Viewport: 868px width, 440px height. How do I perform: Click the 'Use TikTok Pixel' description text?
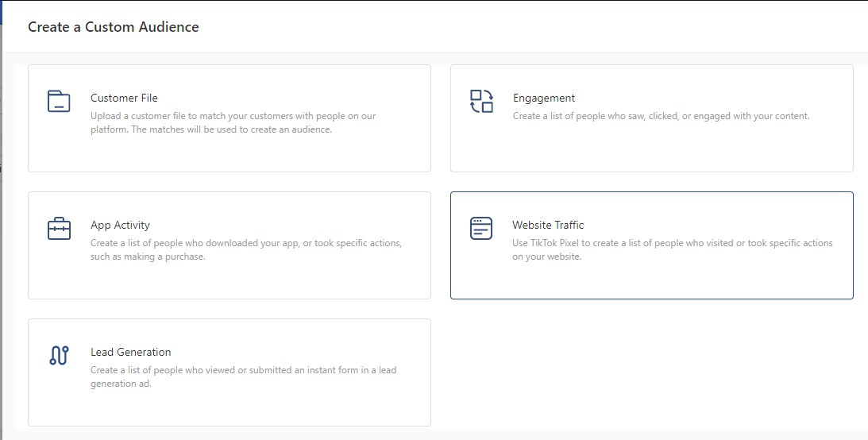[x=672, y=249]
